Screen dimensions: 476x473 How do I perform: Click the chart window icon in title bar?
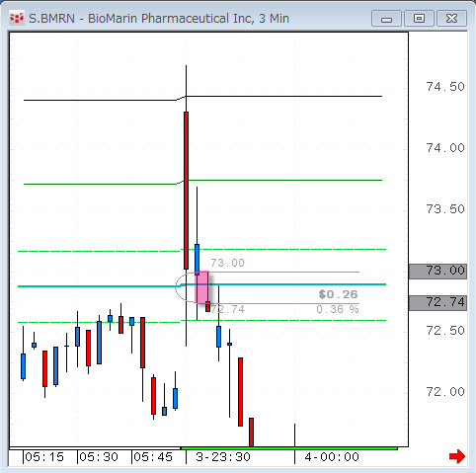[x=17, y=18]
